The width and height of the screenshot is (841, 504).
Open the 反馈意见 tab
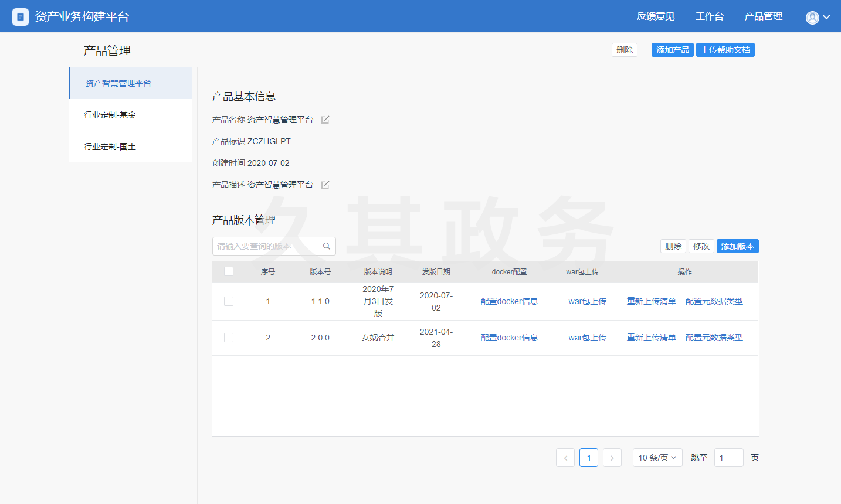coord(656,16)
